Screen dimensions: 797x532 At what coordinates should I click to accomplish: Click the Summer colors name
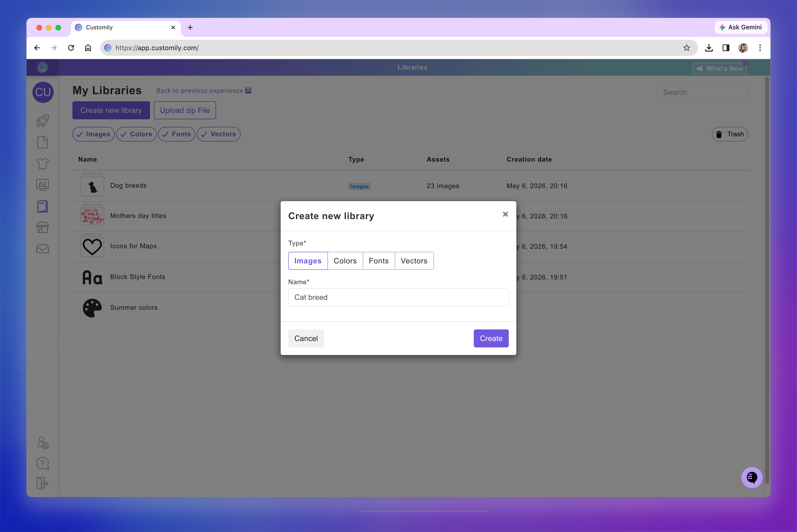pyautogui.click(x=134, y=307)
